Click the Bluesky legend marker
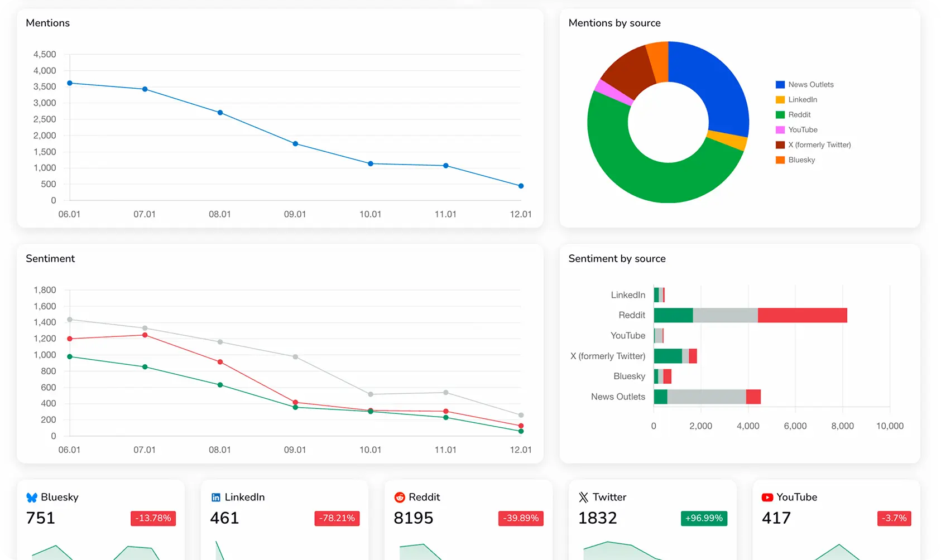The width and height of the screenshot is (941, 560). coord(779,160)
